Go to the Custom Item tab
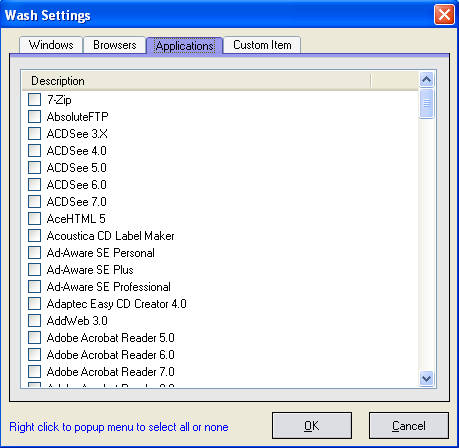The width and height of the screenshot is (459, 448). 262,45
